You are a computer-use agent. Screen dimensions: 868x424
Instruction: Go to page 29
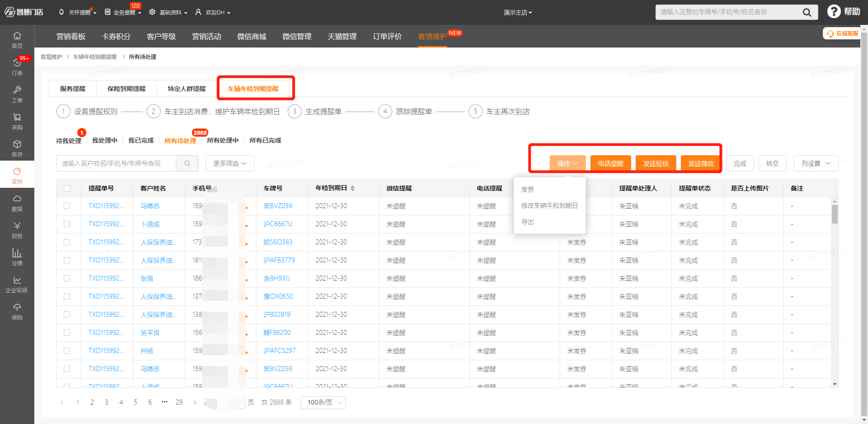point(179,402)
